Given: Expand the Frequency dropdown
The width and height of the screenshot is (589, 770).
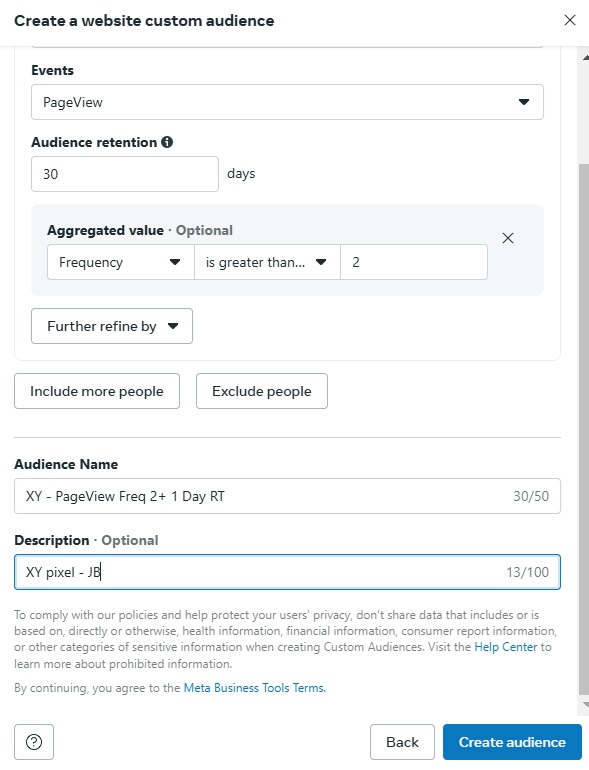Looking at the screenshot, I should [121, 262].
